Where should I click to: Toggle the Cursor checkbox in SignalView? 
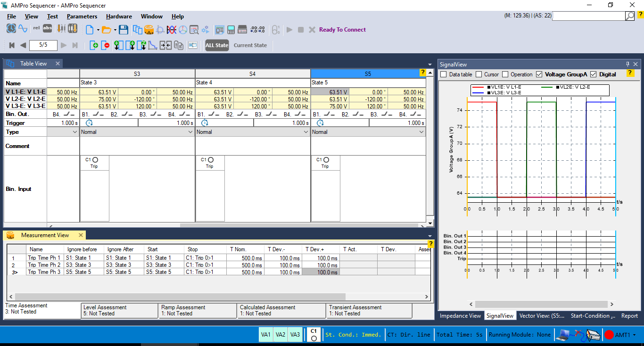coord(479,74)
